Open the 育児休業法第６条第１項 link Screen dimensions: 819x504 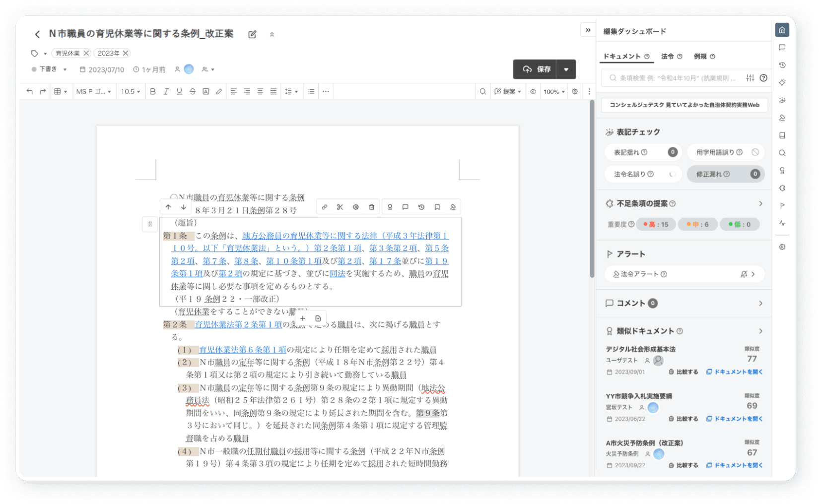242,350
